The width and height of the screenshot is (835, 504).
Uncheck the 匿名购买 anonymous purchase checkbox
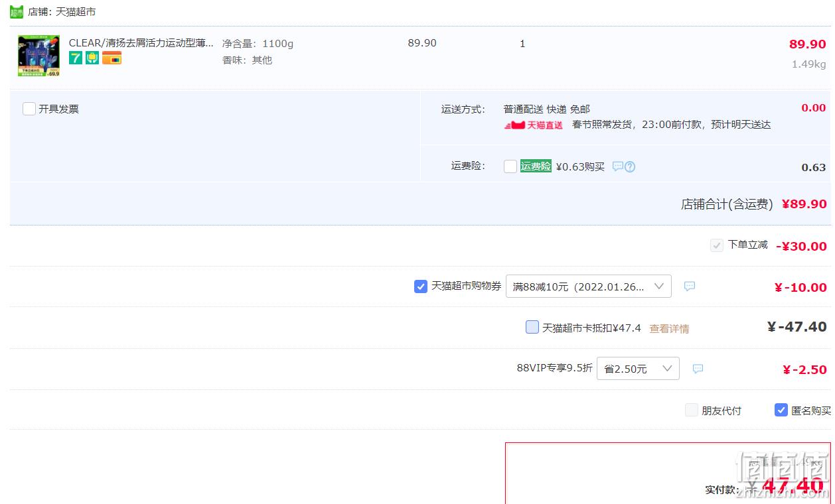pyautogui.click(x=781, y=410)
